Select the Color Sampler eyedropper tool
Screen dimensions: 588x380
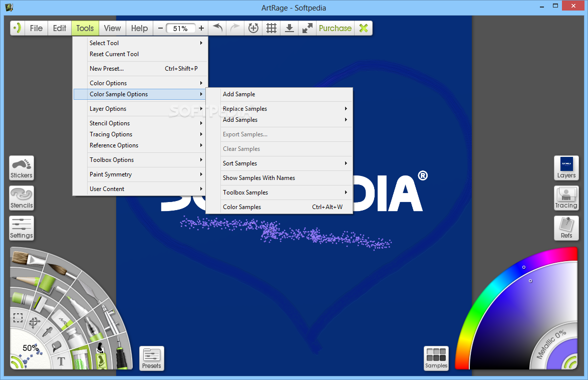click(x=48, y=332)
